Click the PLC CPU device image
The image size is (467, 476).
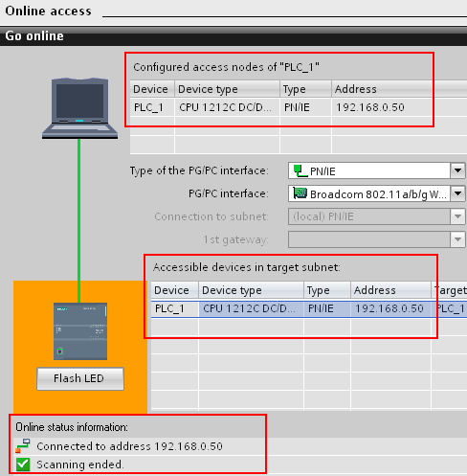pyautogui.click(x=80, y=331)
